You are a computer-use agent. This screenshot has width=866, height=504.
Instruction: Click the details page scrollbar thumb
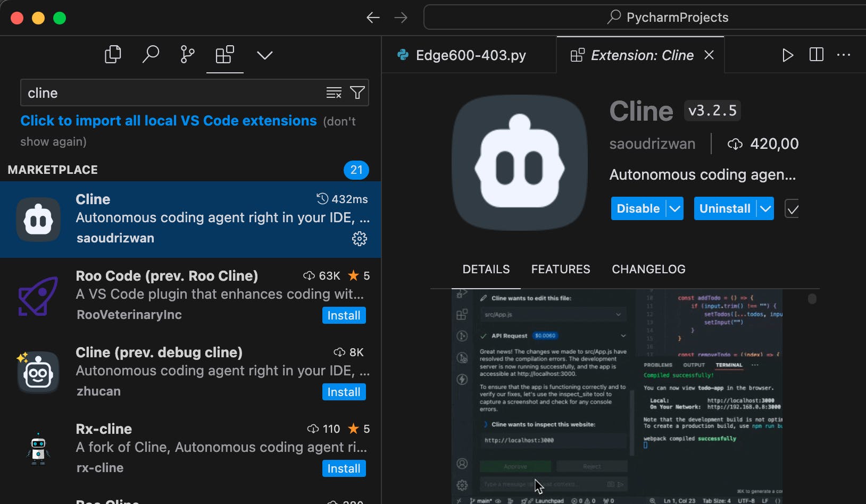tap(812, 299)
